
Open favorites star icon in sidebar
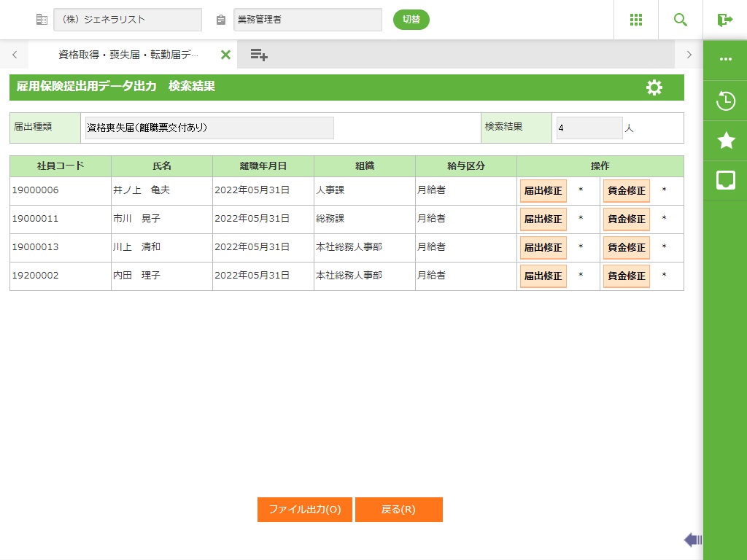(726, 141)
